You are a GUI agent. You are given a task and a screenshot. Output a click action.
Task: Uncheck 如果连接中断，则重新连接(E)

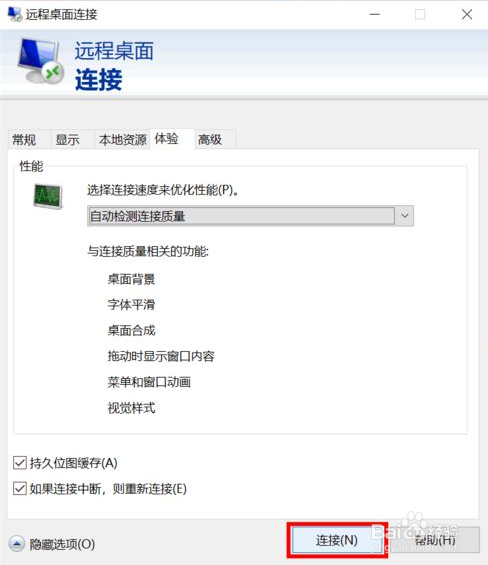click(x=20, y=489)
